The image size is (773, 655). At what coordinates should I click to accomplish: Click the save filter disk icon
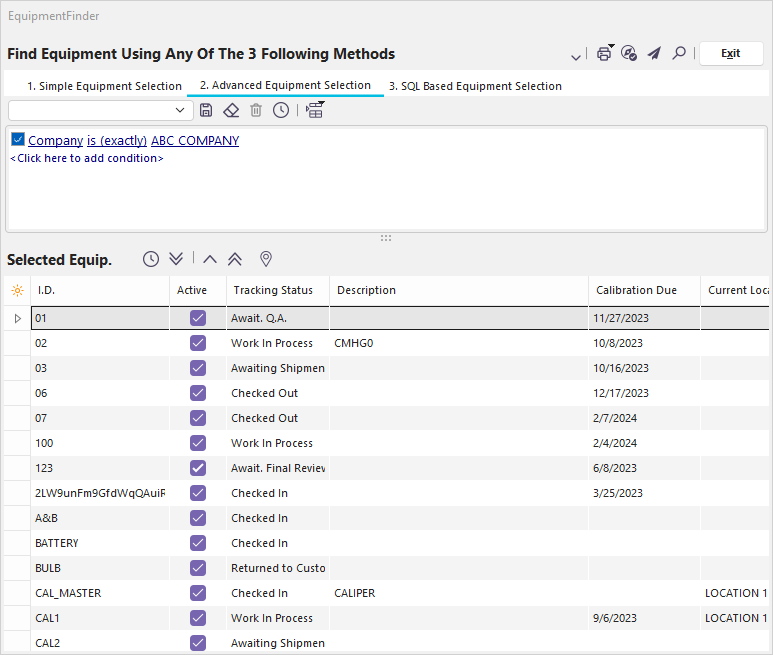[x=206, y=110]
